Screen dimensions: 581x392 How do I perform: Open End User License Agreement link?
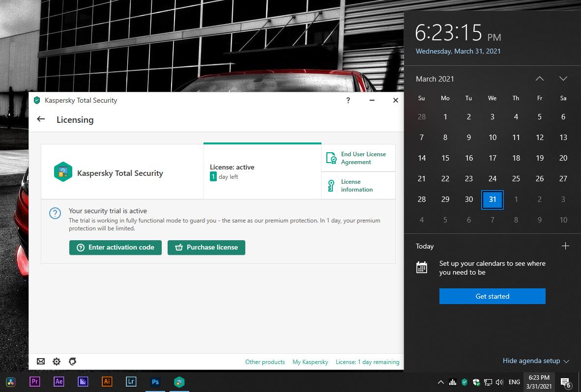tap(364, 158)
